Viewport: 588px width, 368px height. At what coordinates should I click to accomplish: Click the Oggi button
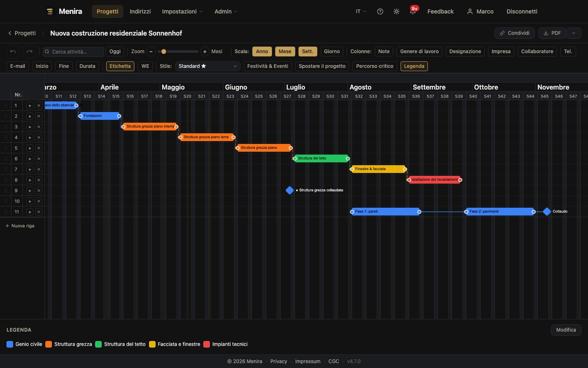click(x=115, y=52)
